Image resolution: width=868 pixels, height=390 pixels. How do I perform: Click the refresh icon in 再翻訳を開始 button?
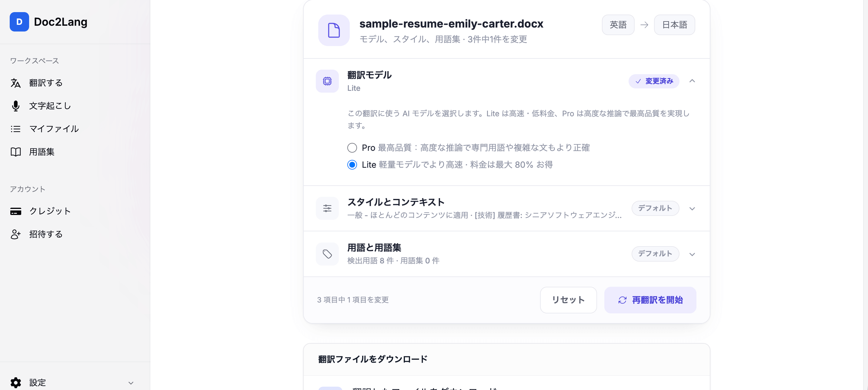(x=622, y=300)
